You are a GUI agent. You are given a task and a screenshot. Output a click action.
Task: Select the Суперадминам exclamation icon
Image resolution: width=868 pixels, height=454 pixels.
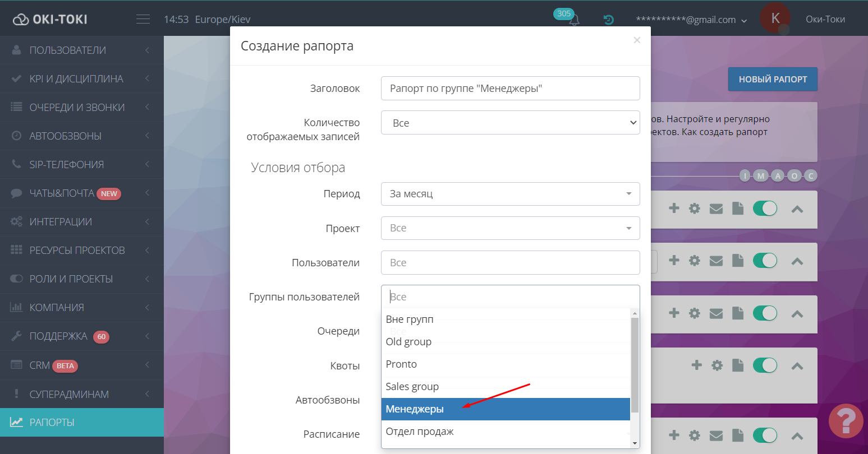click(17, 393)
